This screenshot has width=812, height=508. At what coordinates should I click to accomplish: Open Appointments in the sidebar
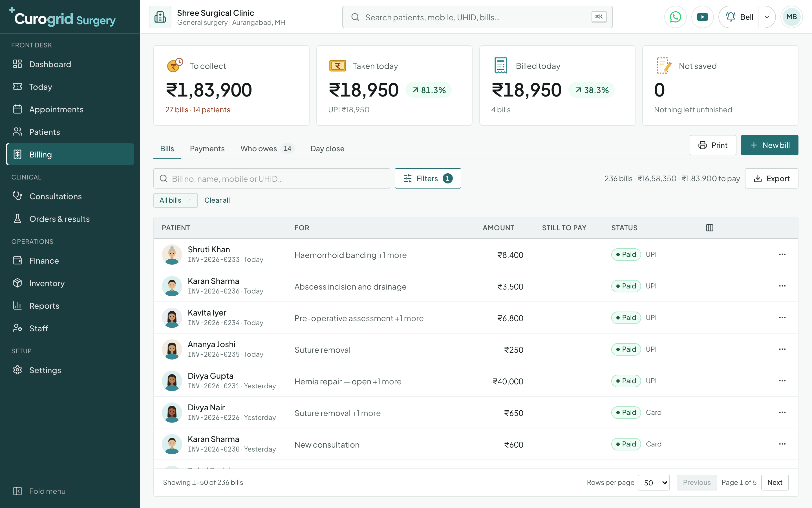click(70, 109)
